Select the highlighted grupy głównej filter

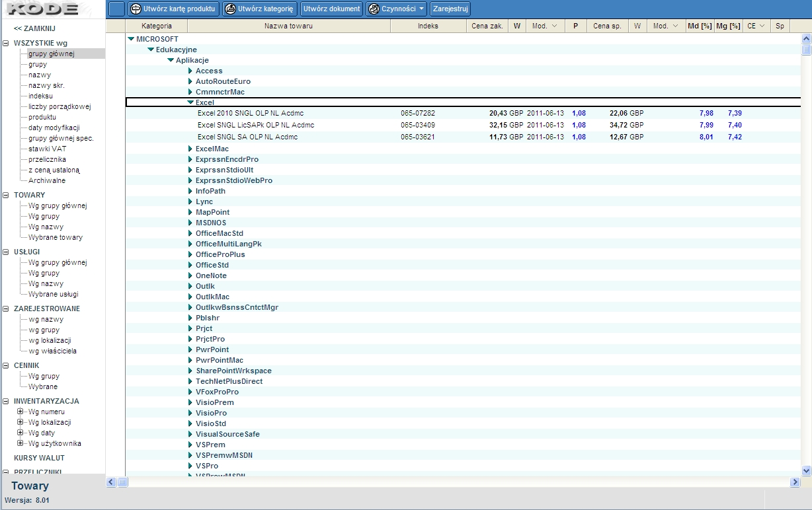(x=52, y=54)
